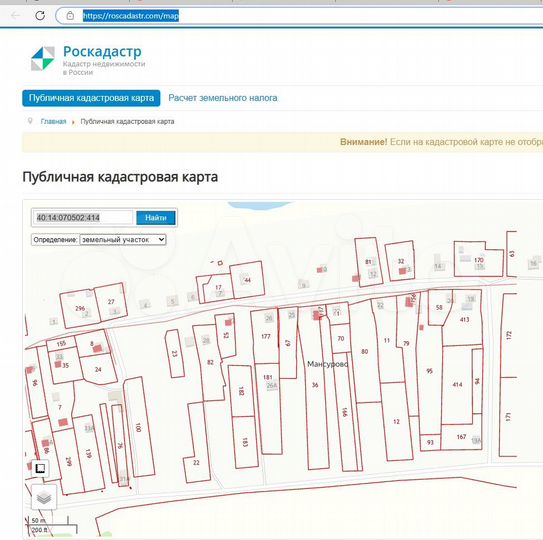The height and width of the screenshot is (540, 543).
Task: Select parcel 167 on the map
Action: tap(461, 437)
